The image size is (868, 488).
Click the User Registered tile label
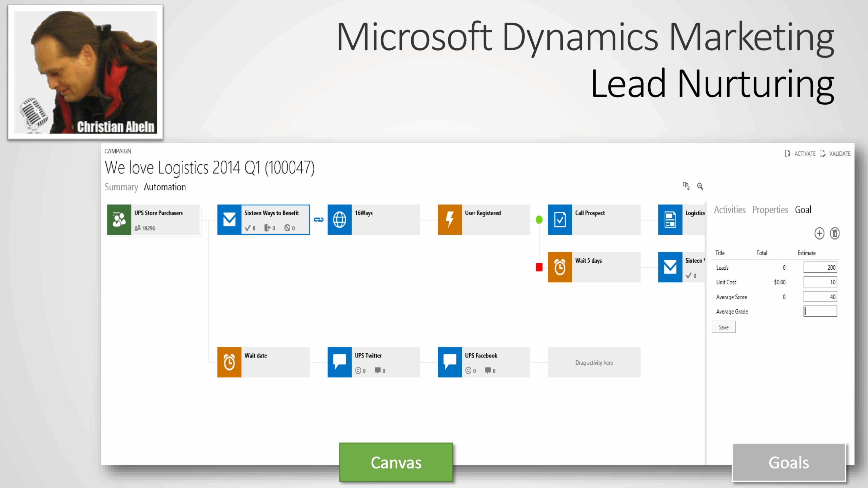tap(482, 213)
